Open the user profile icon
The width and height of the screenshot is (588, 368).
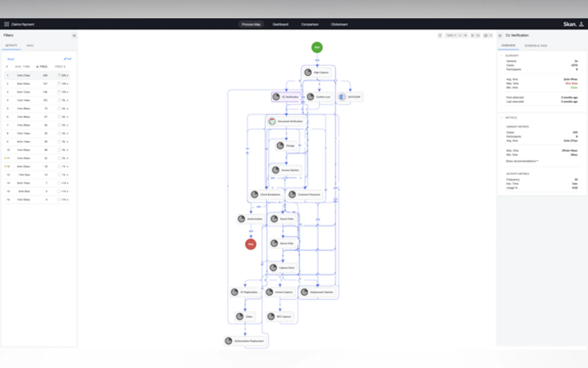(x=581, y=24)
